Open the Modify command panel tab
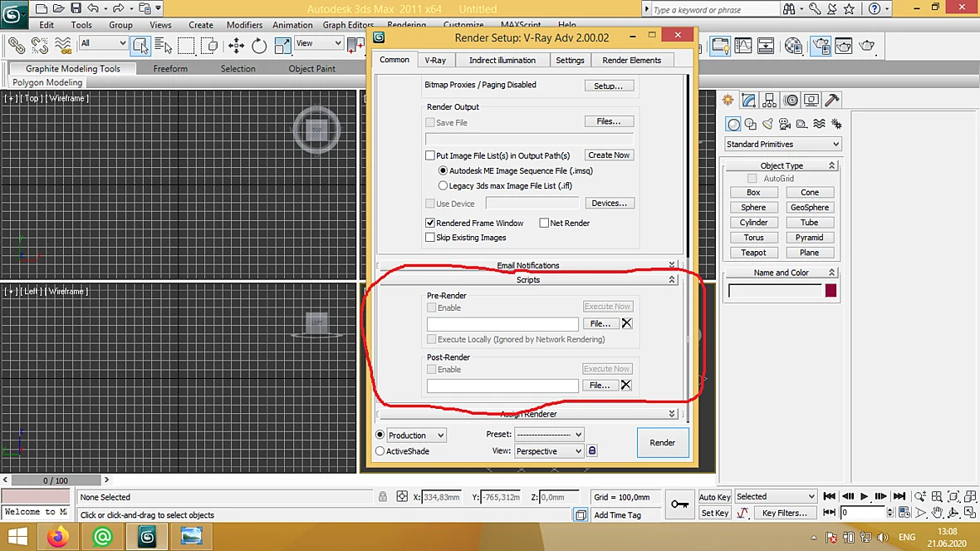 [x=748, y=100]
